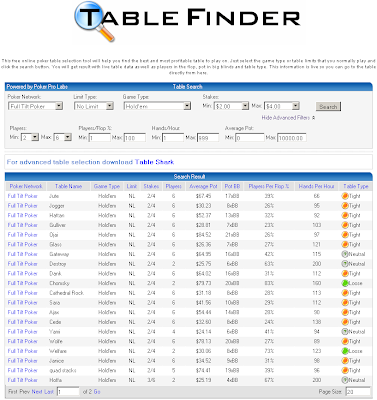Click the Tight icon in the Sara row
This screenshot has height=400, width=377.
(345, 302)
